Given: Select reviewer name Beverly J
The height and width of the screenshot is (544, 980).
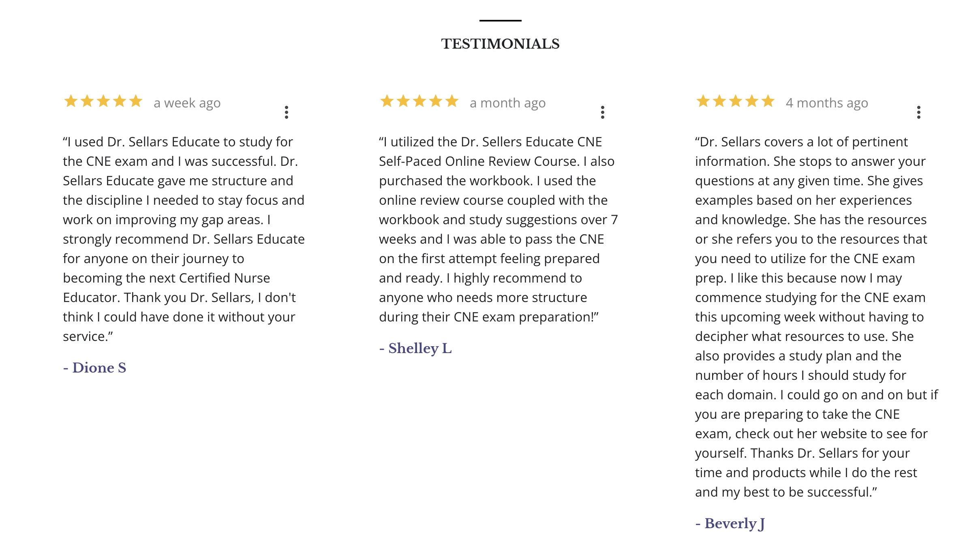Looking at the screenshot, I should pos(730,523).
